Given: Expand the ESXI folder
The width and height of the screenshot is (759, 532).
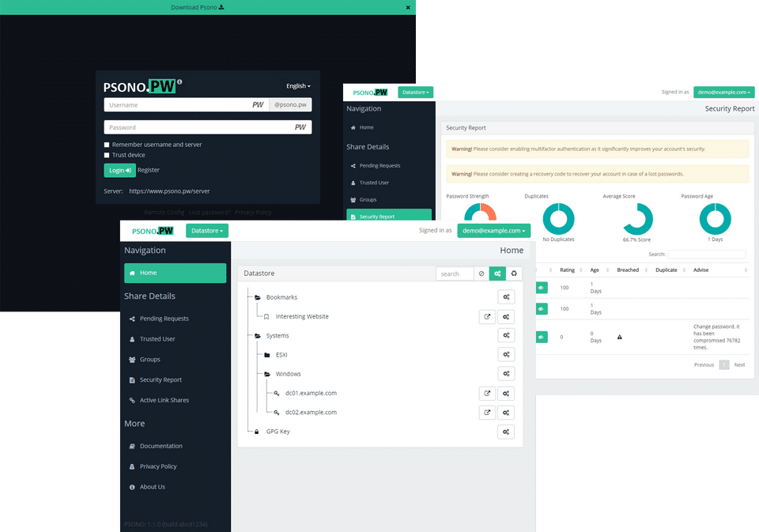Looking at the screenshot, I should (267, 355).
